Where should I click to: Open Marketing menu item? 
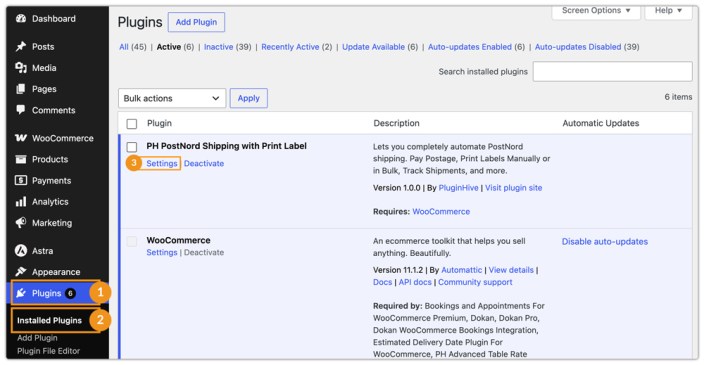tap(52, 223)
